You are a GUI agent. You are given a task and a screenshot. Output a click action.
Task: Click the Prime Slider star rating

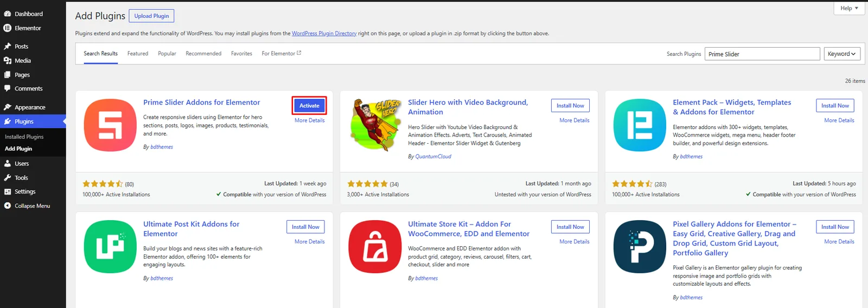click(103, 184)
